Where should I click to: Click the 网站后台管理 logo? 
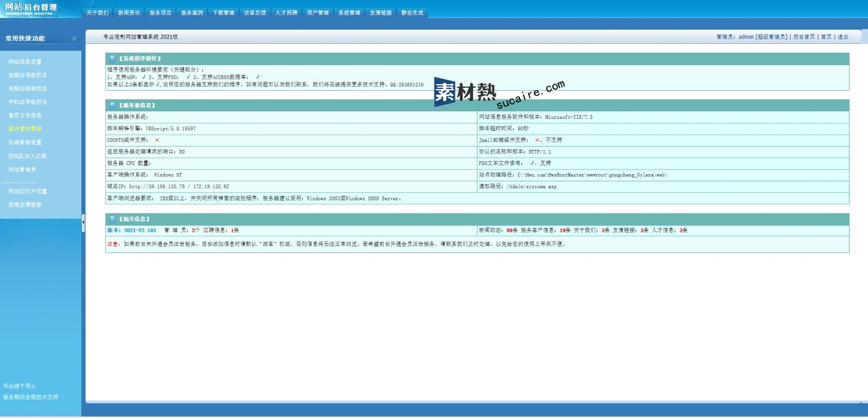[31, 9]
